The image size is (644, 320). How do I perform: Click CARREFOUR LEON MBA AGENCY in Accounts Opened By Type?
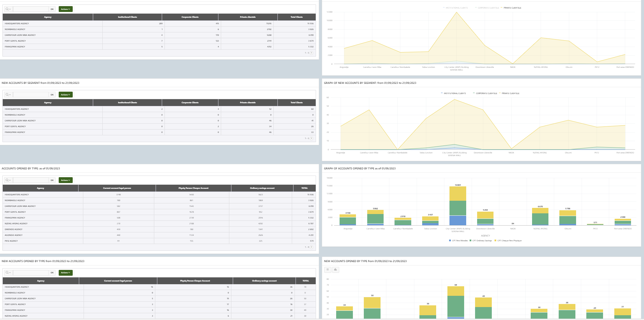pyautogui.click(x=20, y=206)
